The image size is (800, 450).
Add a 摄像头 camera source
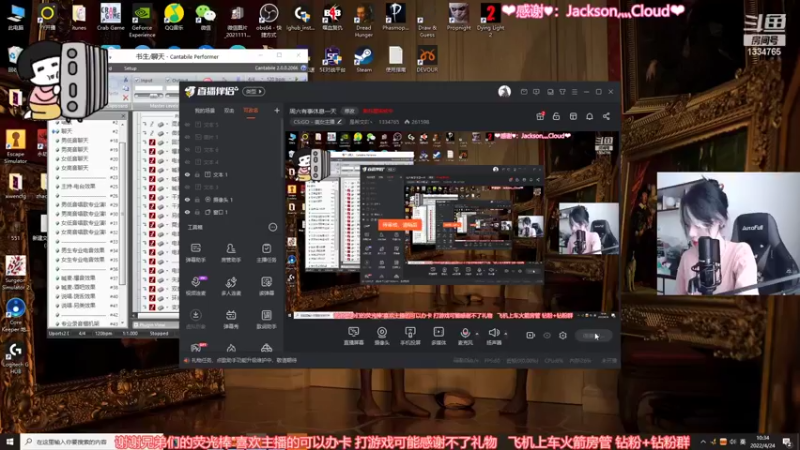coord(382,336)
